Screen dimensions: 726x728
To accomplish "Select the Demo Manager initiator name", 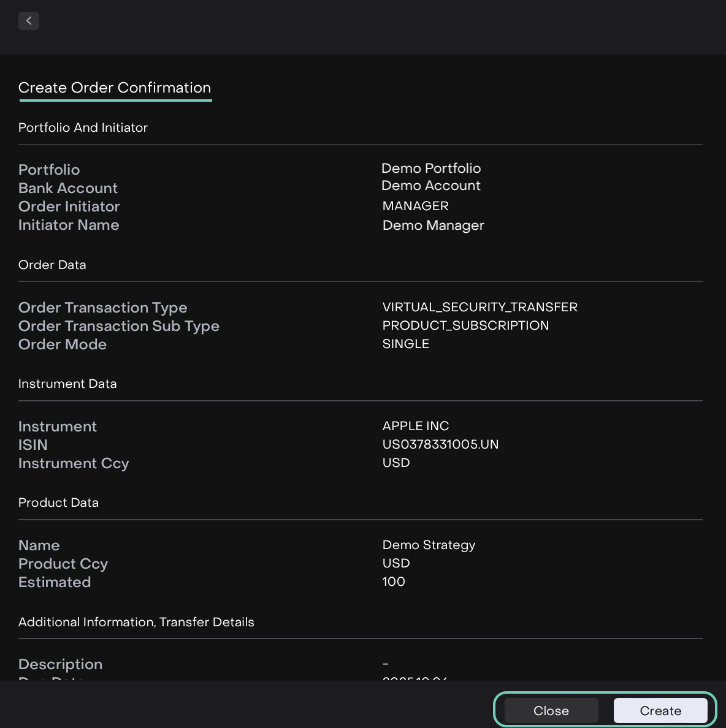I will tap(433, 226).
